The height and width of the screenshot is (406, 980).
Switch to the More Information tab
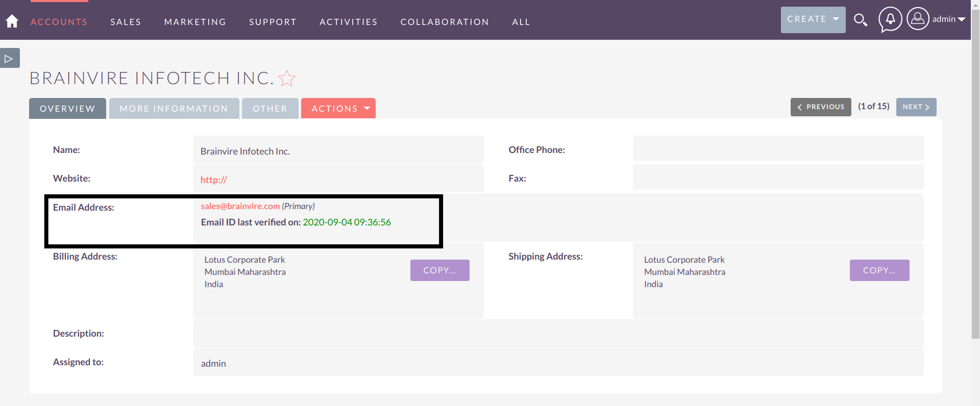[x=174, y=108]
